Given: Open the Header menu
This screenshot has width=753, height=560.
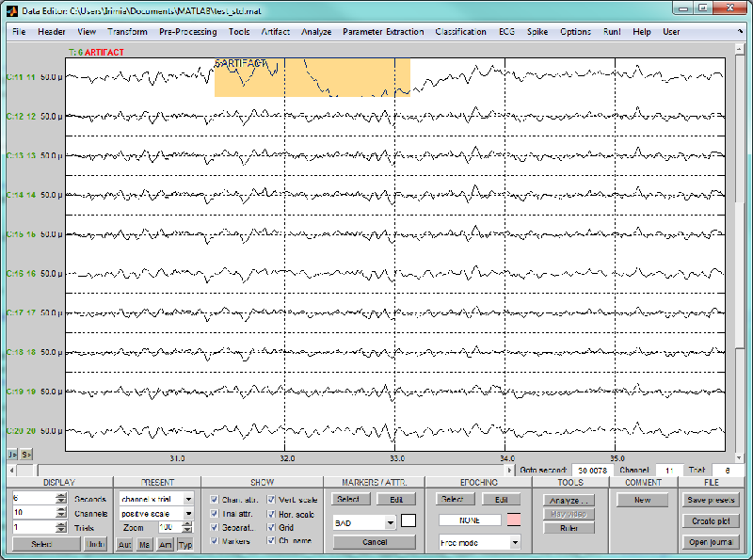Looking at the screenshot, I should point(52,32).
